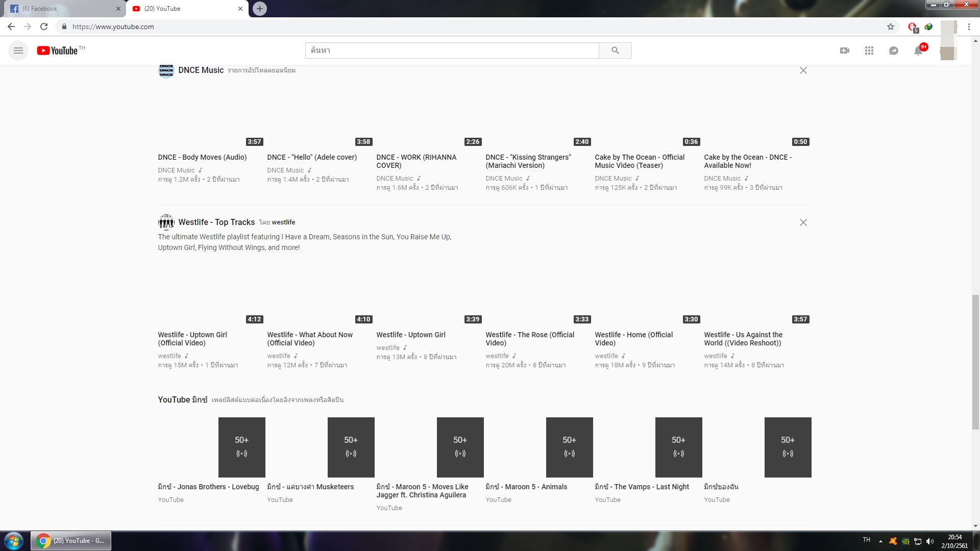Viewport: 980px width, 551px height.
Task: Open DNCE - Body Moves (Audio) video
Action: tap(202, 157)
